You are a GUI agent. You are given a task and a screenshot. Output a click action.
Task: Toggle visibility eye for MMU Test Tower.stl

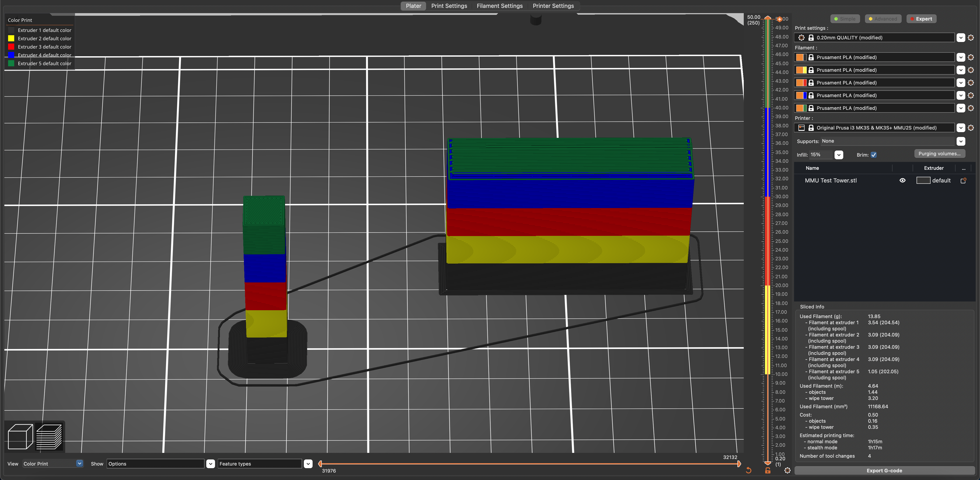click(902, 181)
